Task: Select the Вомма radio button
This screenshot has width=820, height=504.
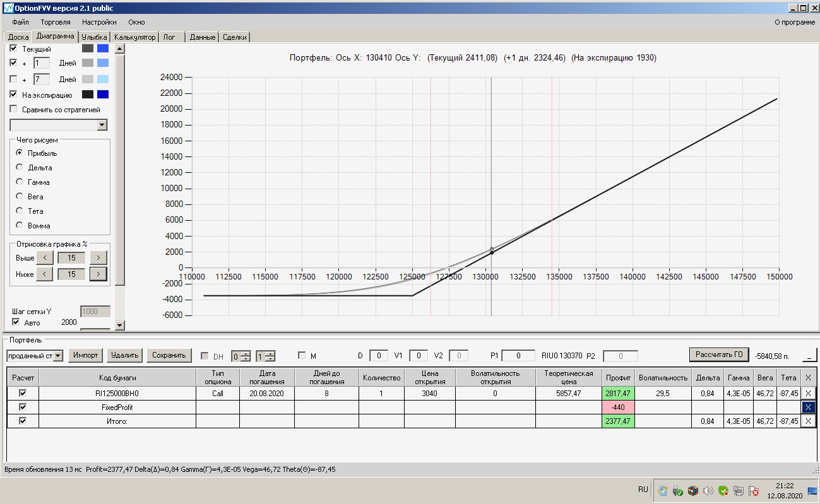Action: coord(20,225)
